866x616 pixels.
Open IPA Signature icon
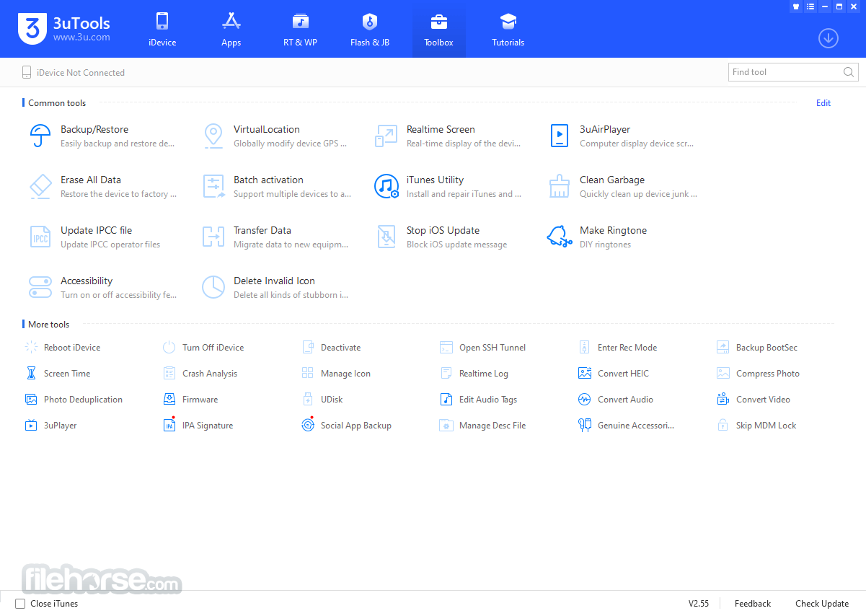click(x=169, y=424)
